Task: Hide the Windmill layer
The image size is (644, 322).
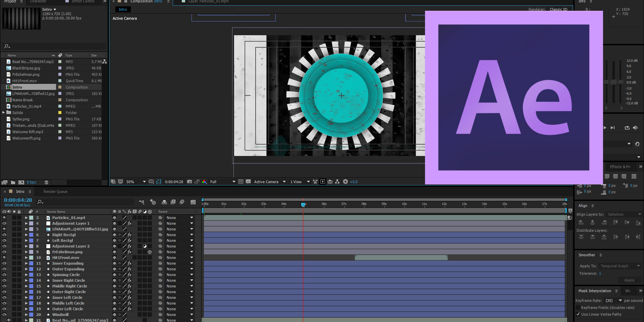Action: (x=4, y=315)
